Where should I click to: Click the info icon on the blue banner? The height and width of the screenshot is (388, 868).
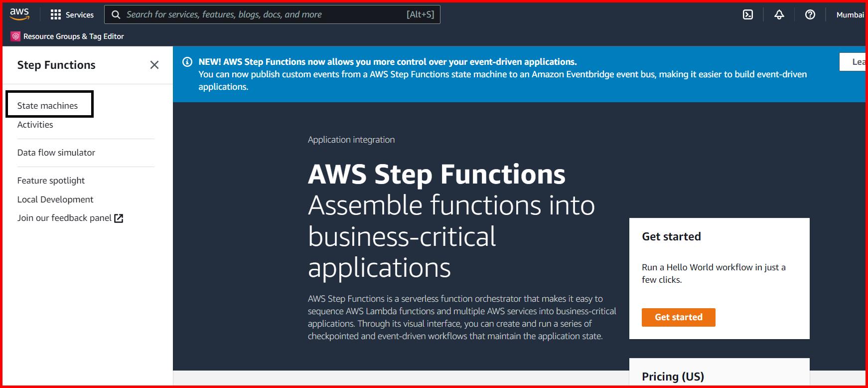(187, 62)
